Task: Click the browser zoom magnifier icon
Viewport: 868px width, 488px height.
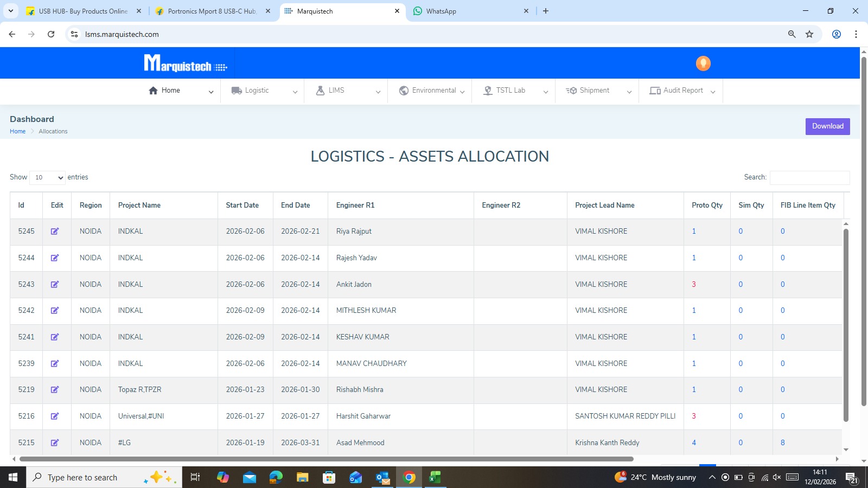Action: click(792, 34)
